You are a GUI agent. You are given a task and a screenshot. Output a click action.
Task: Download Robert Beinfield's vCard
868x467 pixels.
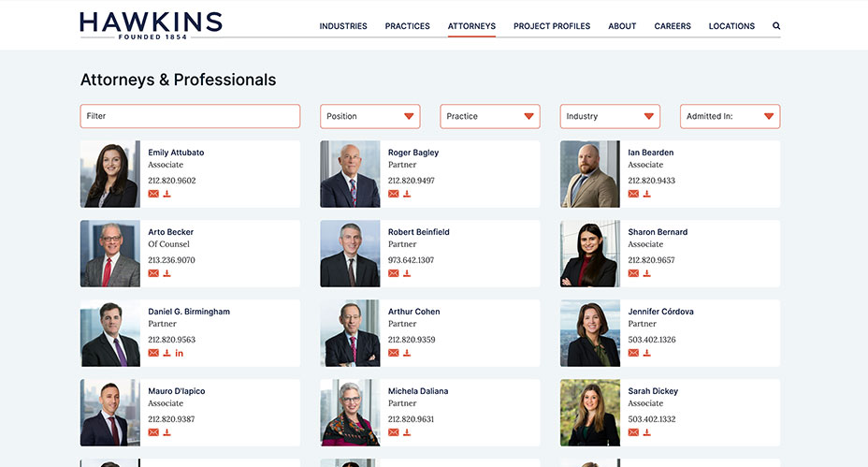pyautogui.click(x=407, y=273)
